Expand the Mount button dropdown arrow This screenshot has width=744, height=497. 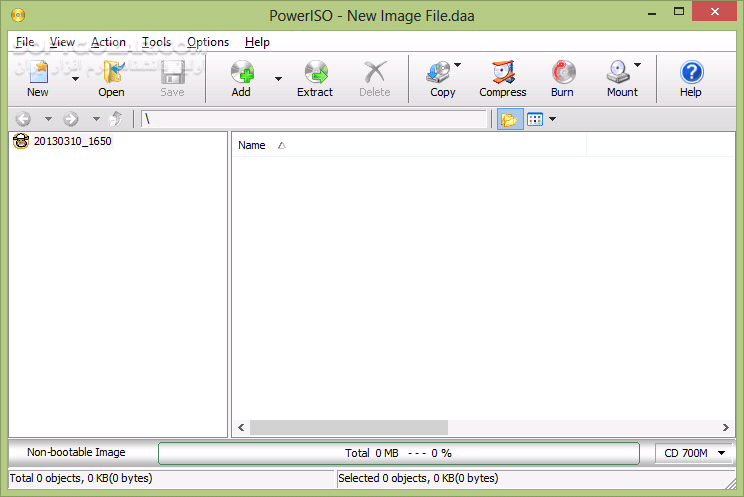638,65
